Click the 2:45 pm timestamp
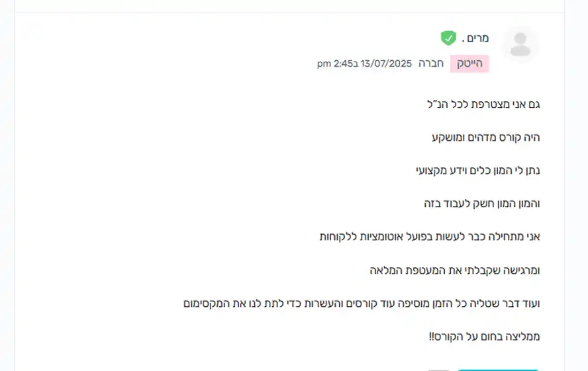The image size is (588, 371). (337, 63)
